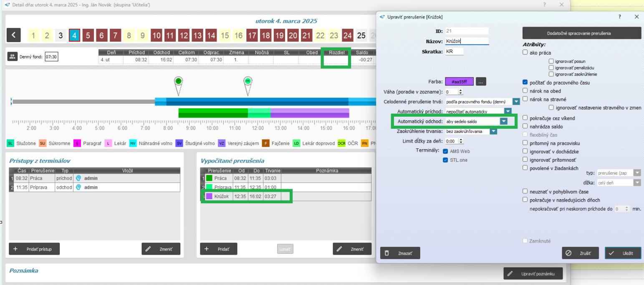The width and height of the screenshot is (644, 285).
Task: Open help via question mark in dialog
Action: pyautogui.click(x=619, y=17)
